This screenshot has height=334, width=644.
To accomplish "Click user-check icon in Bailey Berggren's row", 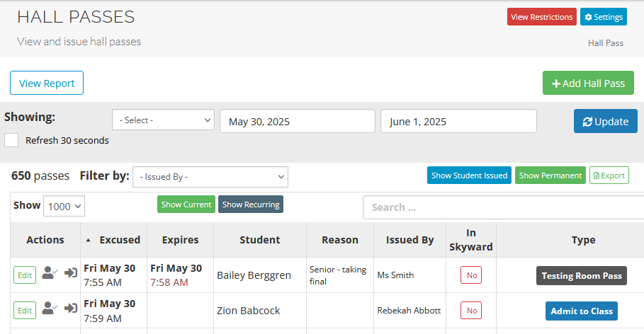I will point(49,273).
